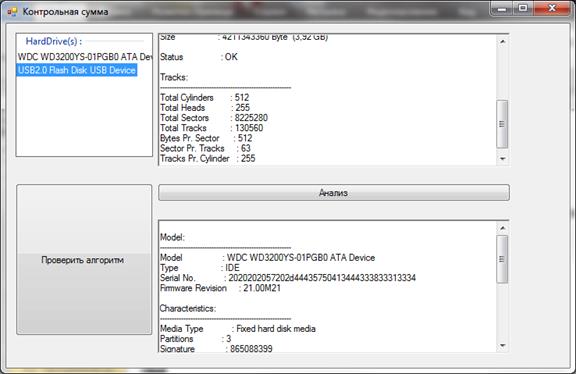Click Serial No. value text
Image resolution: width=576 pixels, height=374 pixels.
coord(322,278)
